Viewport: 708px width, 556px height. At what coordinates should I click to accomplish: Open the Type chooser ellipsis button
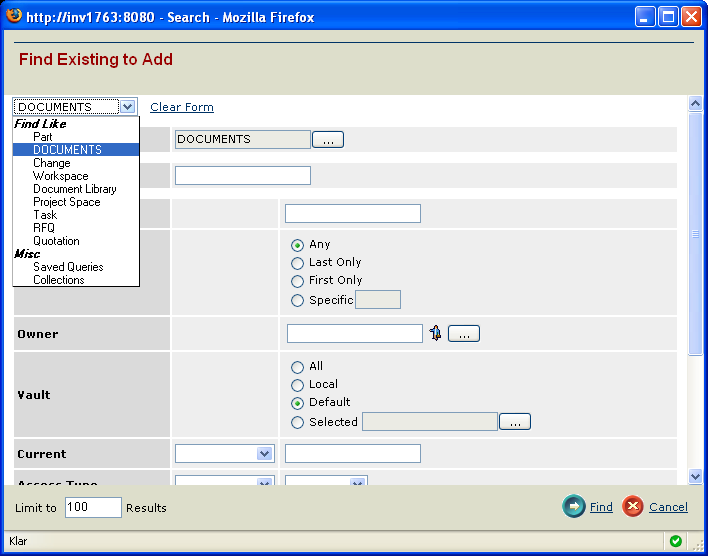(x=327, y=140)
